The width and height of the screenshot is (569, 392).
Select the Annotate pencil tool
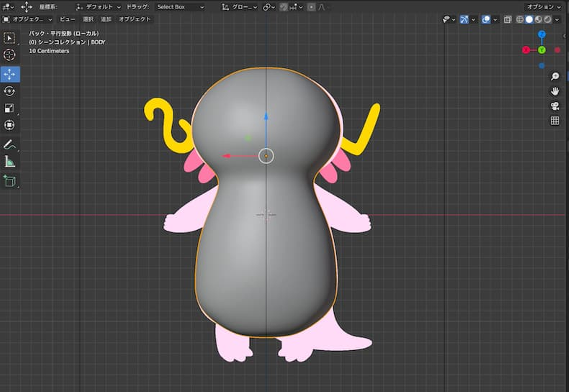9,145
